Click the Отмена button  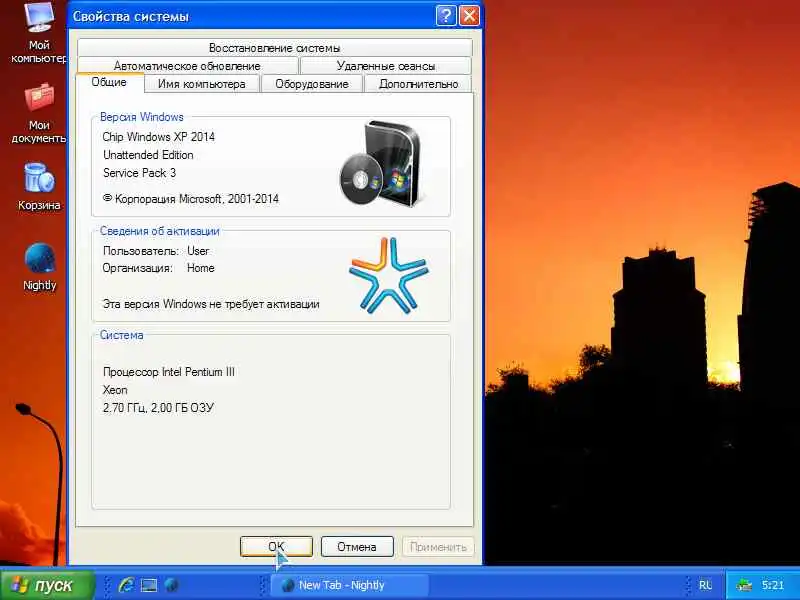pyautogui.click(x=357, y=546)
